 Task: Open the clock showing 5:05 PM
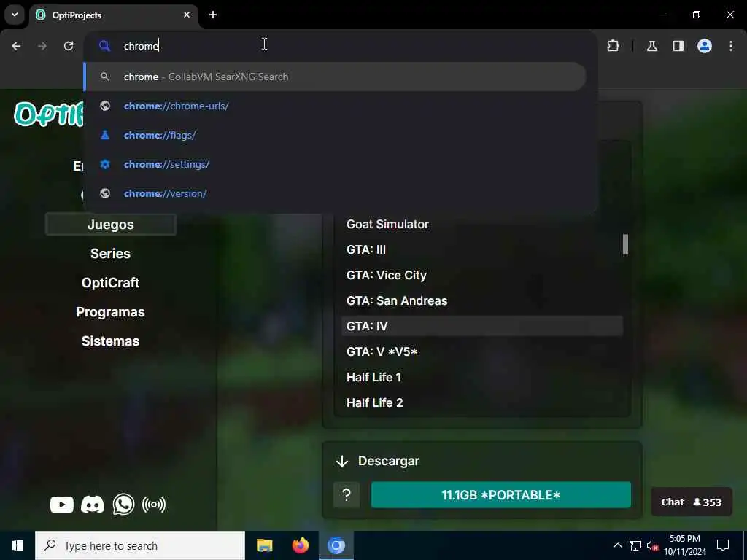[685, 545]
